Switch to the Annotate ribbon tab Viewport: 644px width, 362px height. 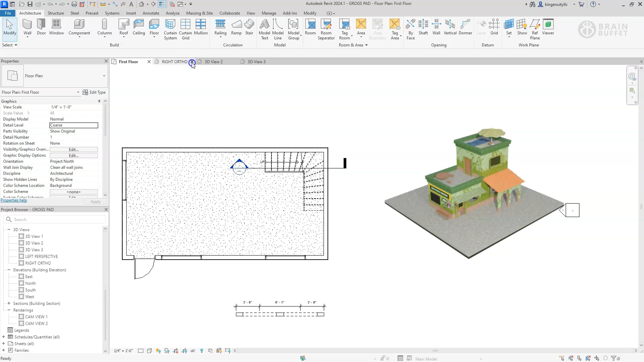pos(151,13)
